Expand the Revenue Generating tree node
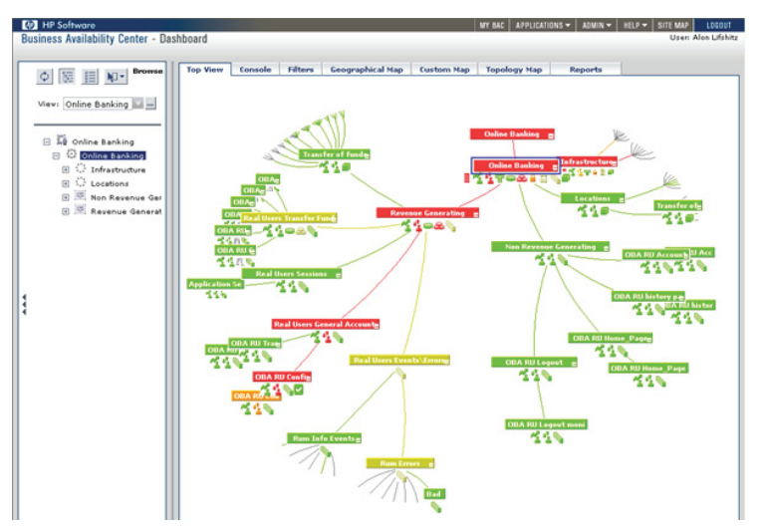The width and height of the screenshot is (762, 532). point(66,211)
